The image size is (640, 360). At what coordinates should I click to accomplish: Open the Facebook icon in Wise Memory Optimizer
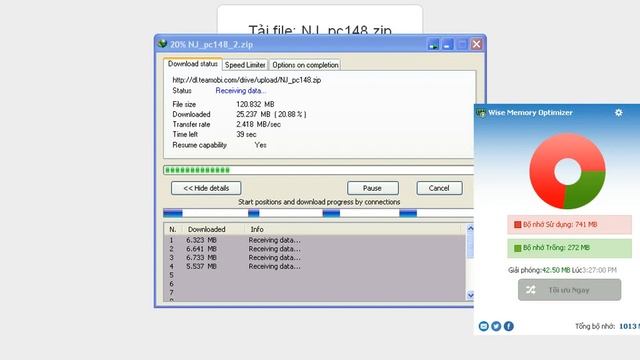coord(509,326)
